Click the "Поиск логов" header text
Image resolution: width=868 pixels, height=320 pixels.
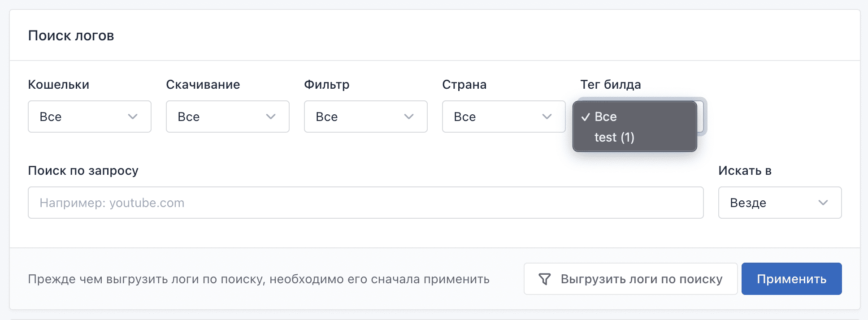[x=71, y=35]
